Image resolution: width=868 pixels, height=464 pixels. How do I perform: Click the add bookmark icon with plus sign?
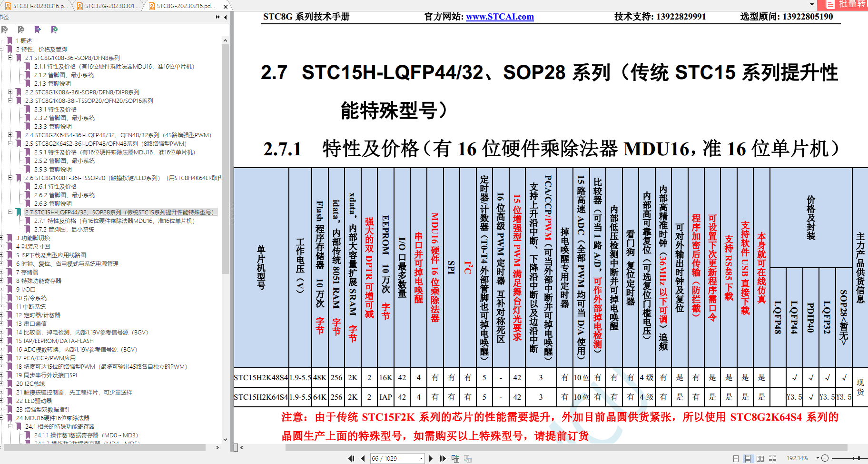click(x=21, y=30)
